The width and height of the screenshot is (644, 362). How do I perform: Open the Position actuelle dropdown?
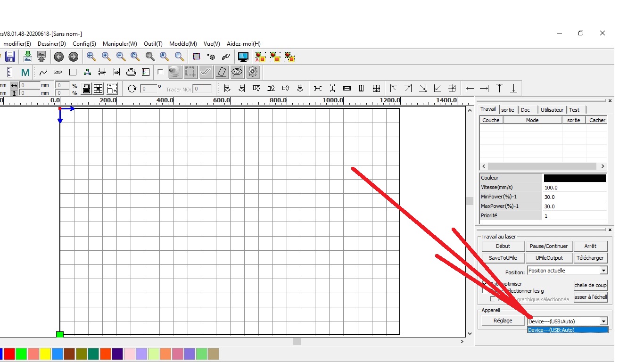pyautogui.click(x=603, y=271)
